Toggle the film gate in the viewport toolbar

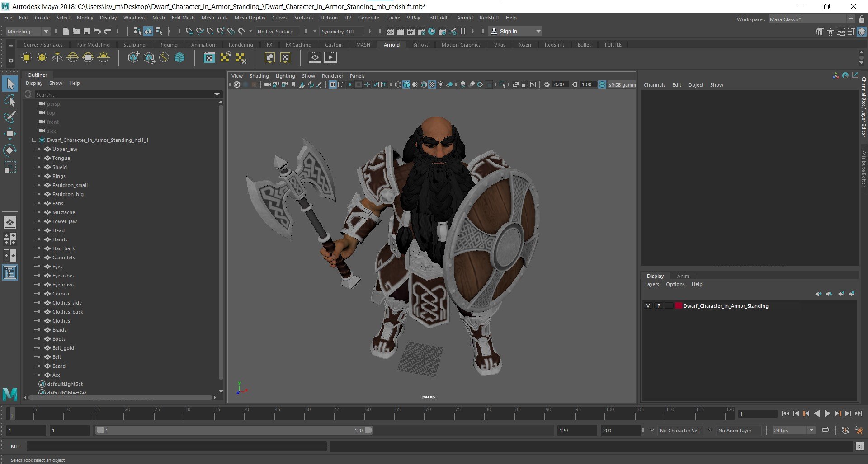coord(341,84)
